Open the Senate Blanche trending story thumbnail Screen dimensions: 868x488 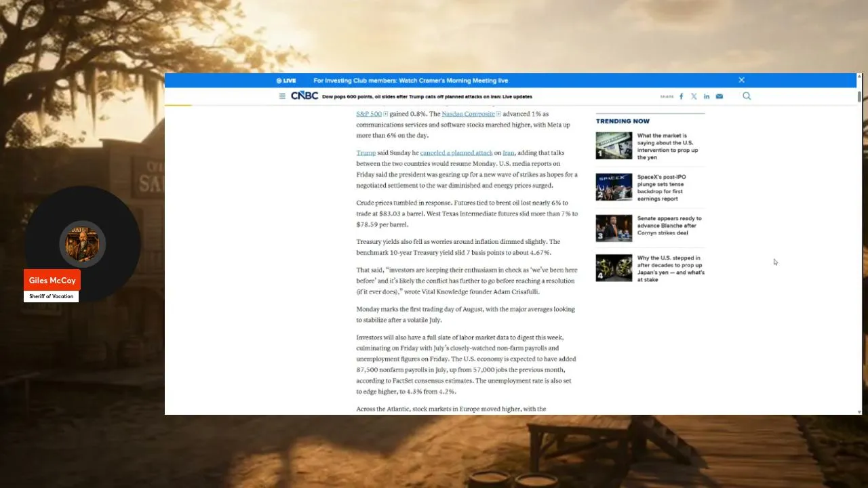click(614, 228)
